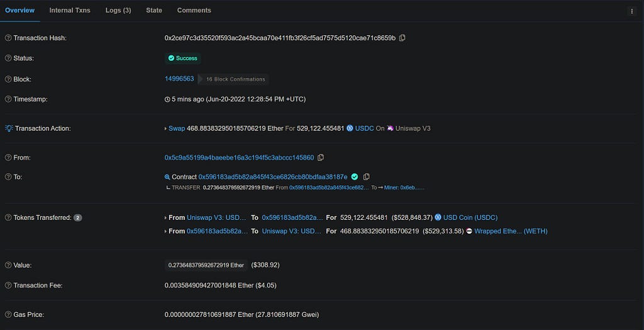Copy the From address
Viewport: 644px width, 330px height.
[321, 157]
